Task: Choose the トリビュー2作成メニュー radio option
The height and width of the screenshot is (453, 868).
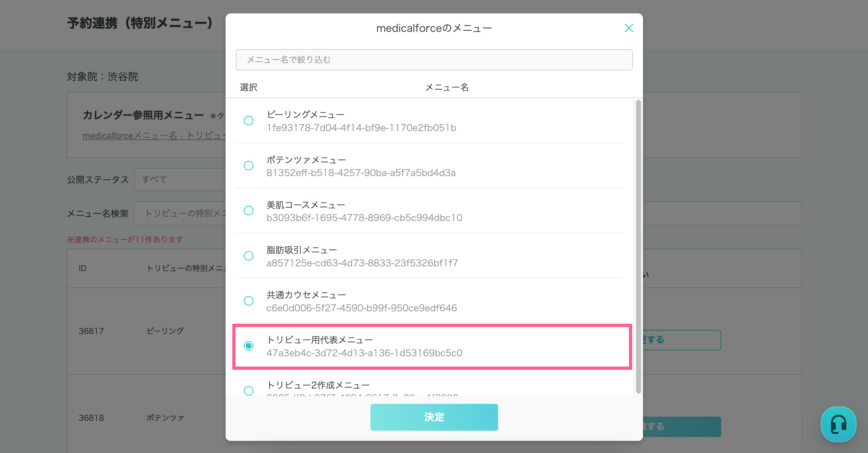Action: [x=248, y=391]
